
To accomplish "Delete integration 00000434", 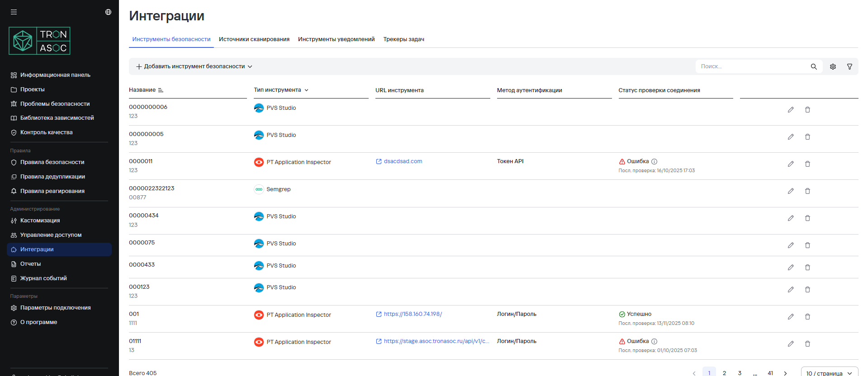I will [807, 218].
